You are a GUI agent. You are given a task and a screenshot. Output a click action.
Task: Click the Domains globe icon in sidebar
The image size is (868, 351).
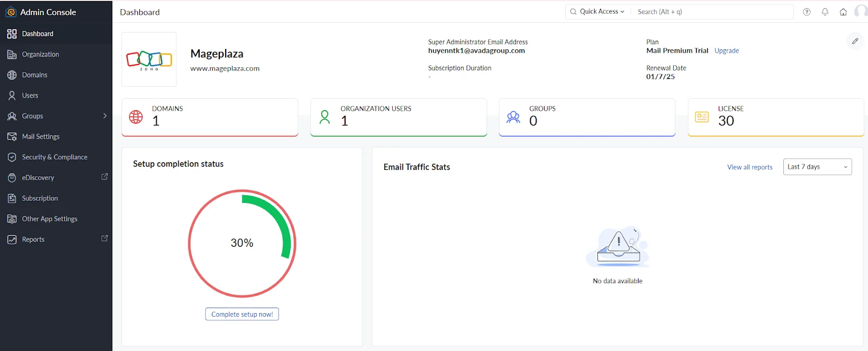[12, 75]
